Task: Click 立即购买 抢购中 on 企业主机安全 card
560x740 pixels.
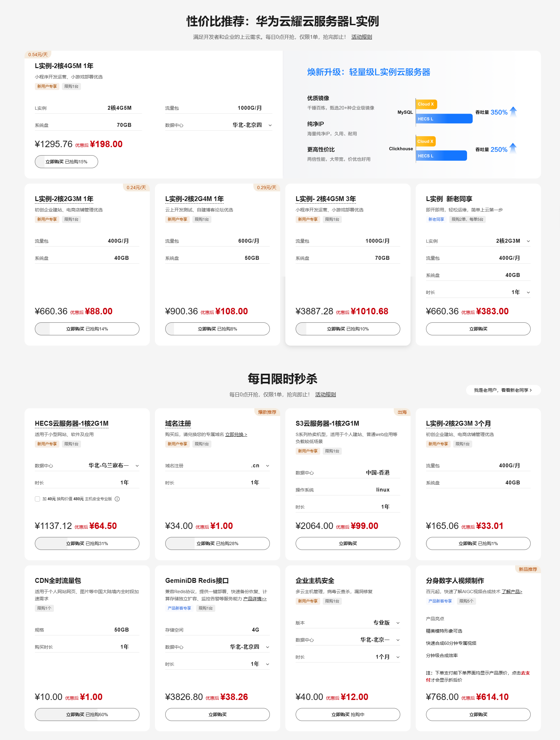Action: click(348, 714)
